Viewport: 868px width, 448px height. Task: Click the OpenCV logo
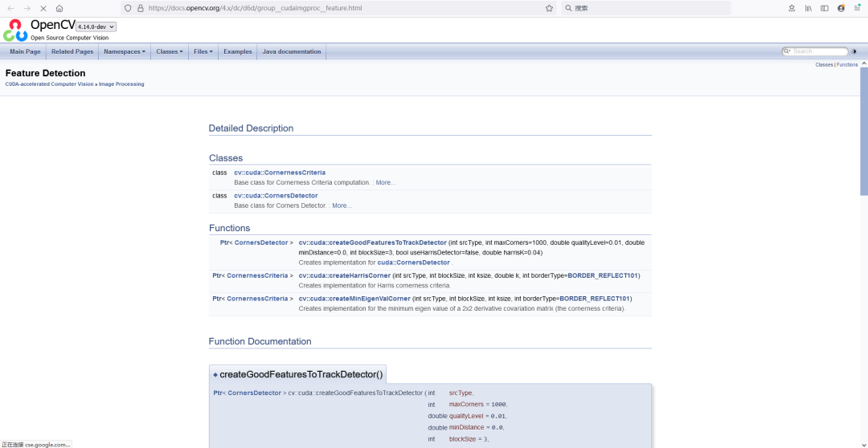[15, 30]
